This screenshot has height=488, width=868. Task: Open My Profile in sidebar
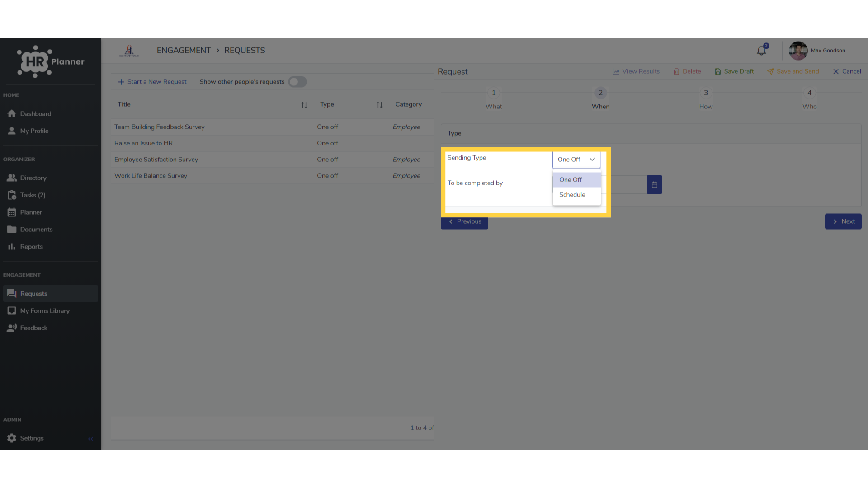click(x=50, y=131)
